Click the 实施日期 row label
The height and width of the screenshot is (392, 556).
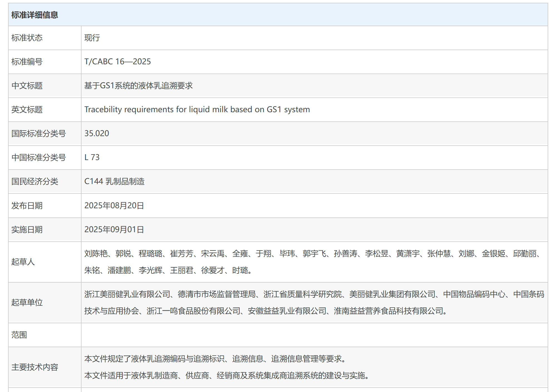pos(27,230)
